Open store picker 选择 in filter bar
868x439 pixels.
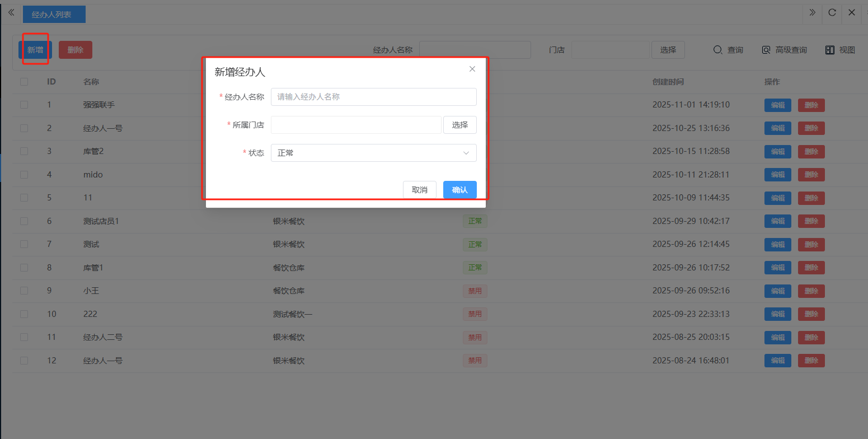[668, 50]
